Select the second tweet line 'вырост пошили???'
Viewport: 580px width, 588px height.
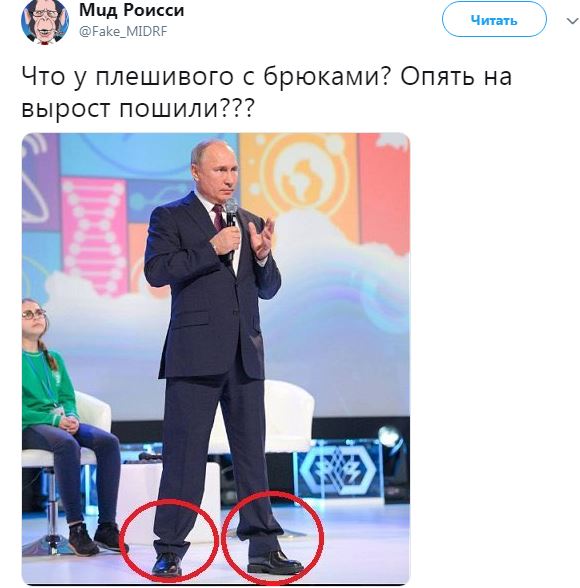point(138,109)
